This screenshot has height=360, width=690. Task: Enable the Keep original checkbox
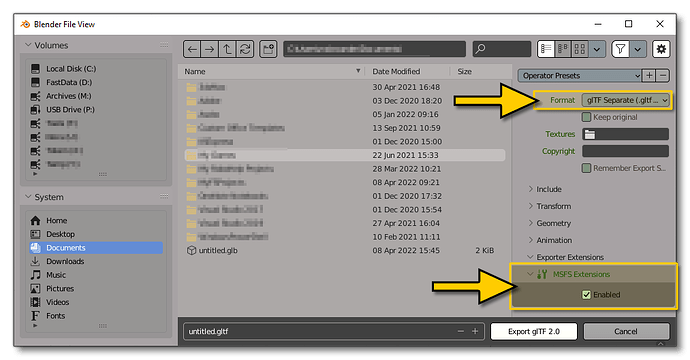pyautogui.click(x=587, y=117)
